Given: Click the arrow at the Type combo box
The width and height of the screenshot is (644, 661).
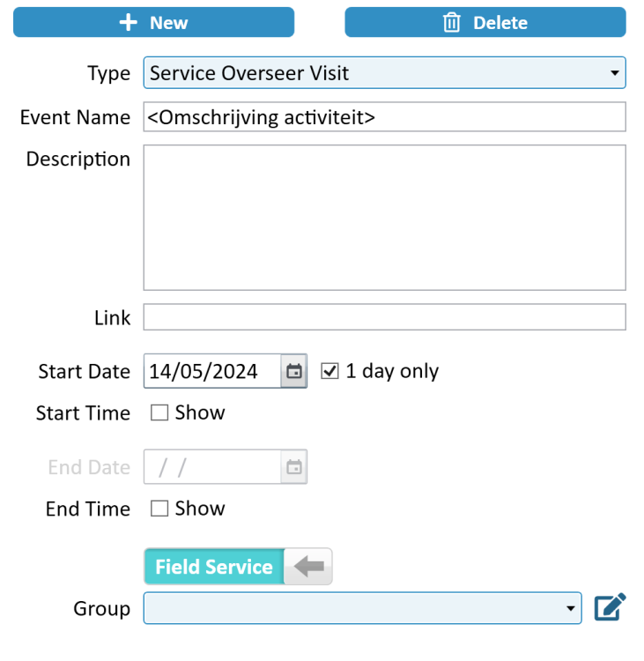Looking at the screenshot, I should 615,73.
